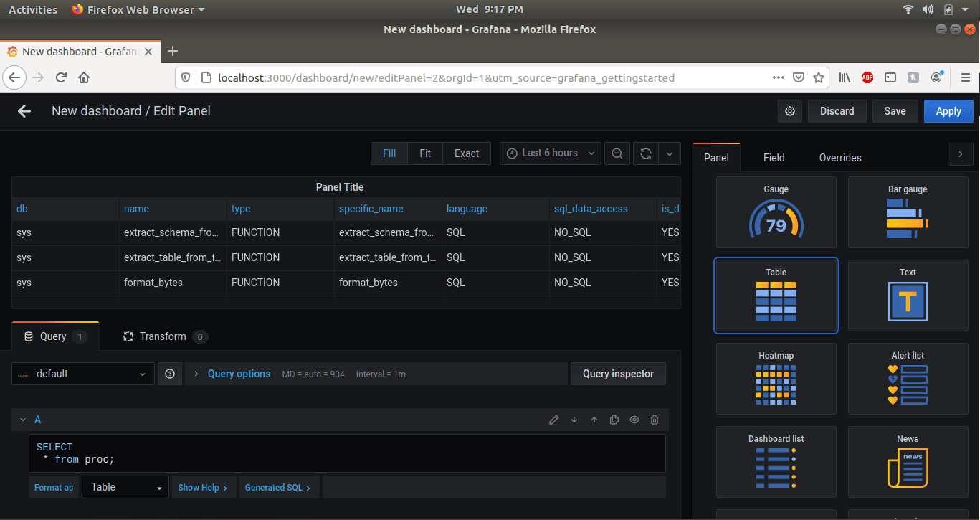Go back using the Edit Panel arrow
The width and height of the screenshot is (980, 520).
pos(24,111)
